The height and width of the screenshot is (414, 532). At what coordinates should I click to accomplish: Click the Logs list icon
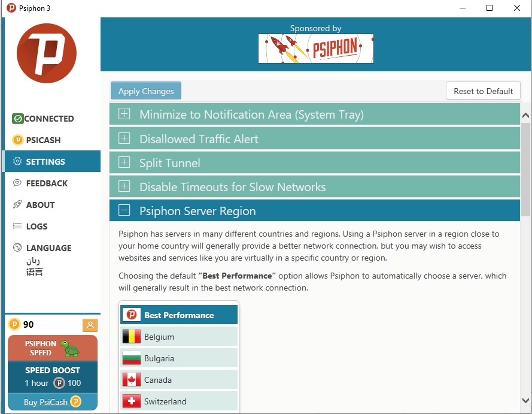coord(17,226)
